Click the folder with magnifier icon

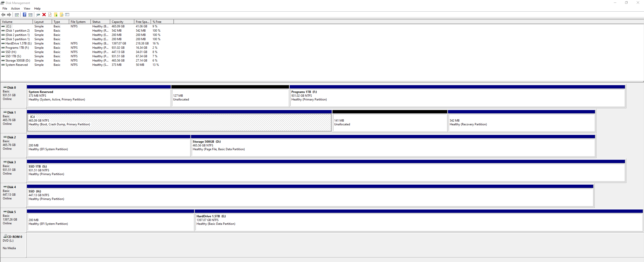(61, 15)
